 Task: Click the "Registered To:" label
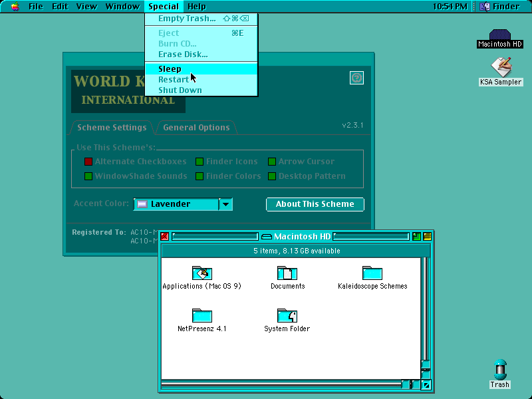coord(98,232)
